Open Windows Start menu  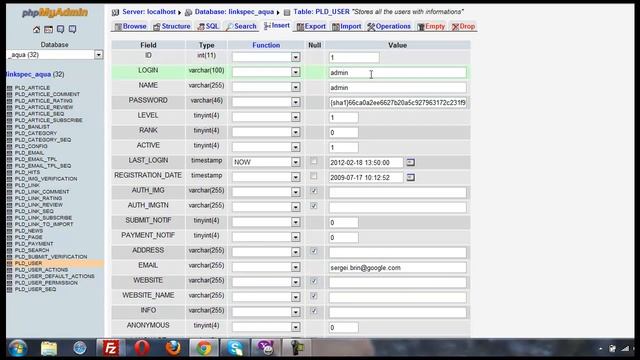18,348
